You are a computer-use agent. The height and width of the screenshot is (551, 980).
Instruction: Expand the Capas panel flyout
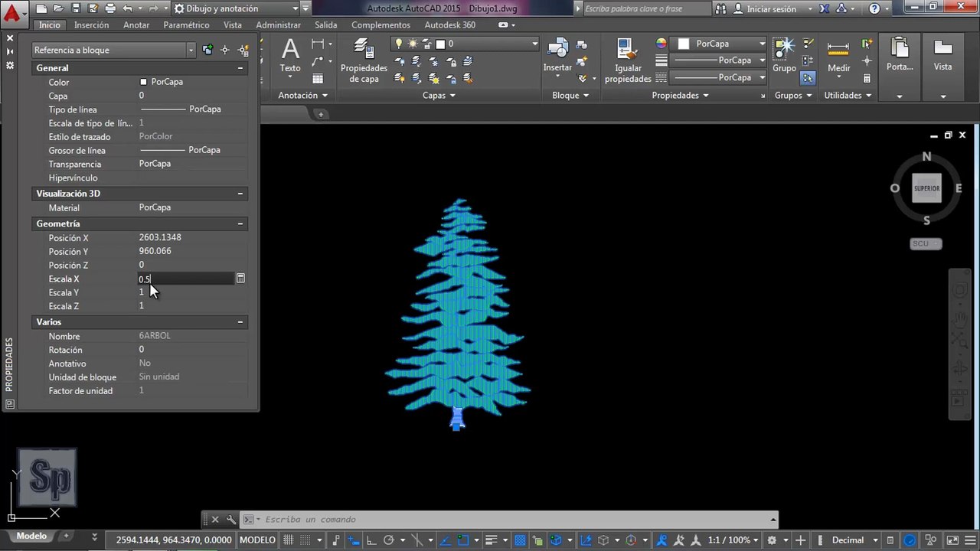(x=439, y=96)
